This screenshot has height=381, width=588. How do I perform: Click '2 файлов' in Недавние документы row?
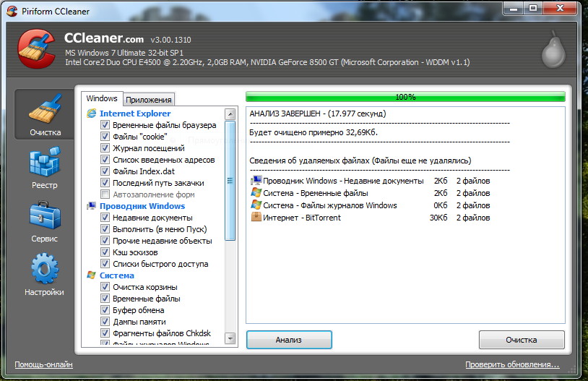click(x=473, y=181)
